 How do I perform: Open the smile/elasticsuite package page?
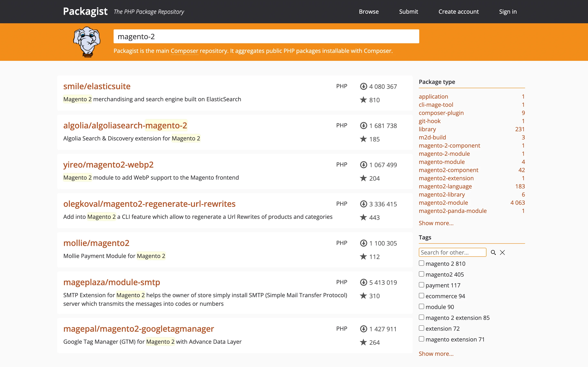(97, 86)
